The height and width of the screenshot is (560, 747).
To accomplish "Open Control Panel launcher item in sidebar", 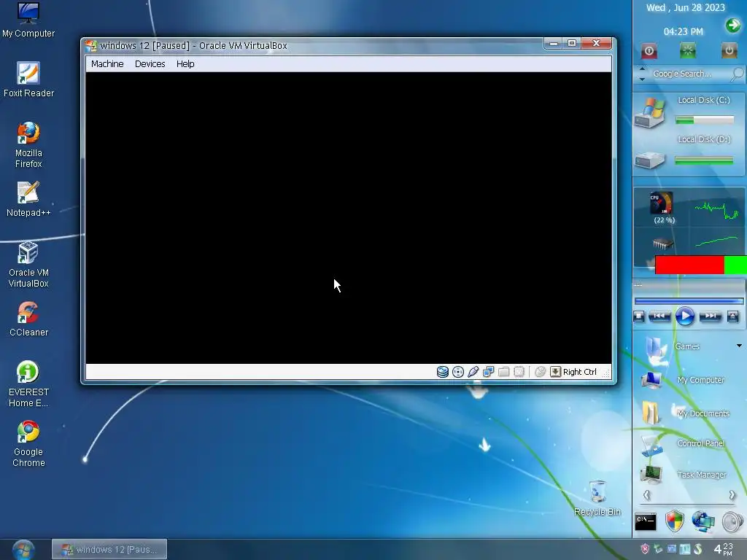I will pyautogui.click(x=683, y=445).
